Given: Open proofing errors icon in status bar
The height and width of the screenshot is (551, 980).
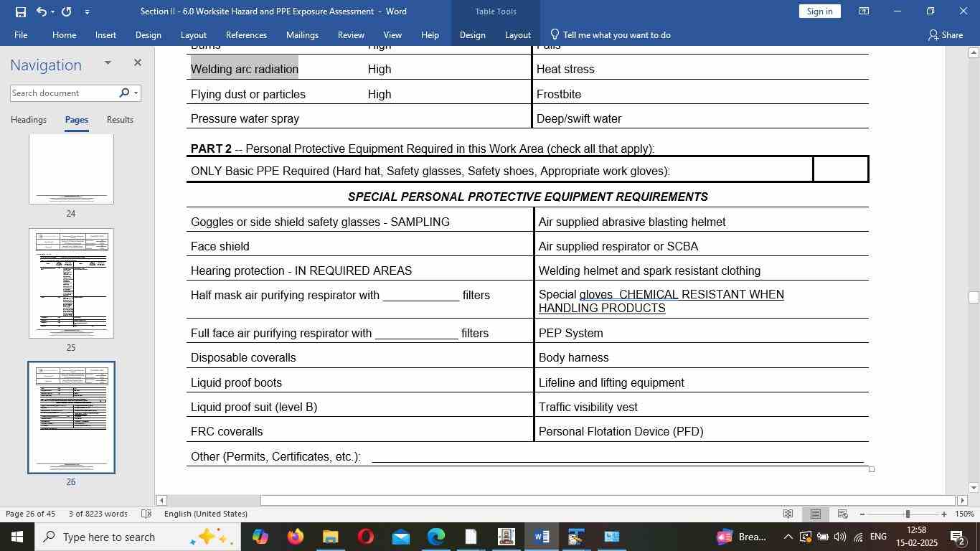Looking at the screenshot, I should (x=146, y=514).
